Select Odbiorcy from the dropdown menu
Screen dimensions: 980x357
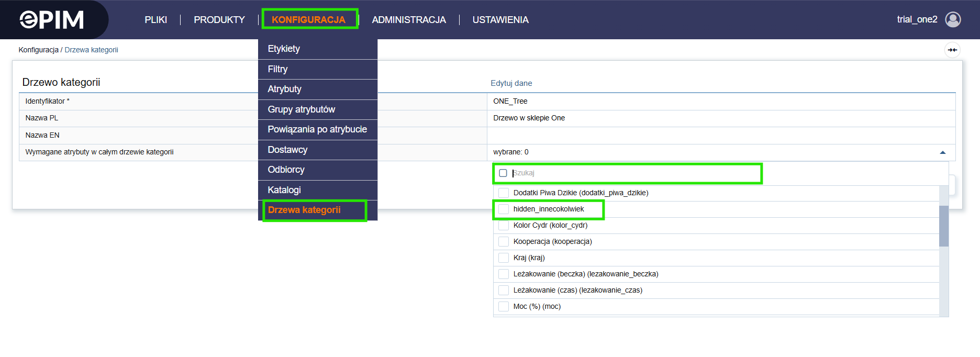[318, 170]
